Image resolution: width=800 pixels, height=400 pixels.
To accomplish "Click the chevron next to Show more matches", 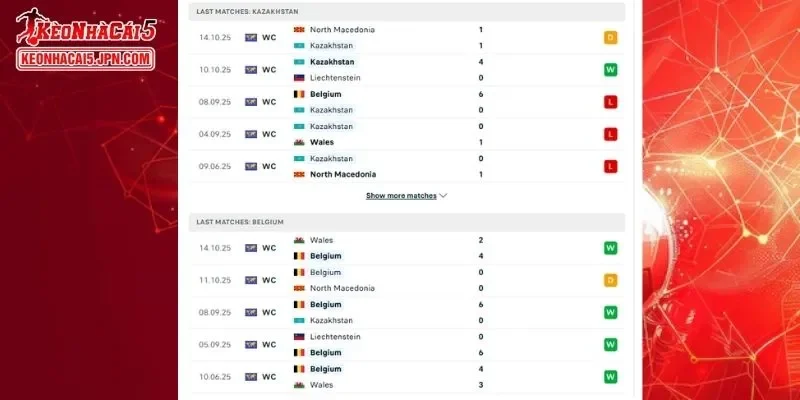I will pos(443,196).
